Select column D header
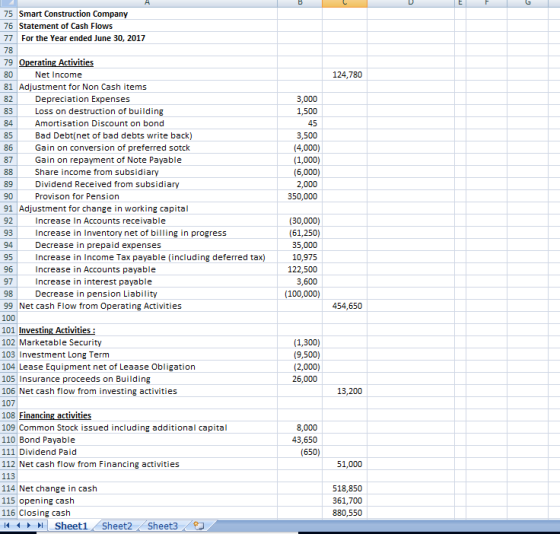The height and width of the screenshot is (534, 560). (411, 3)
